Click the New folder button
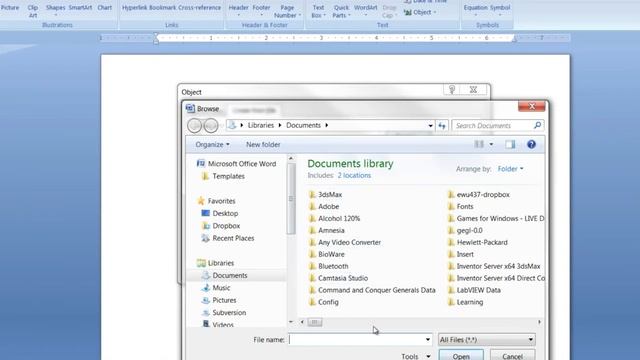Image resolution: width=640 pixels, height=360 pixels. (x=263, y=144)
